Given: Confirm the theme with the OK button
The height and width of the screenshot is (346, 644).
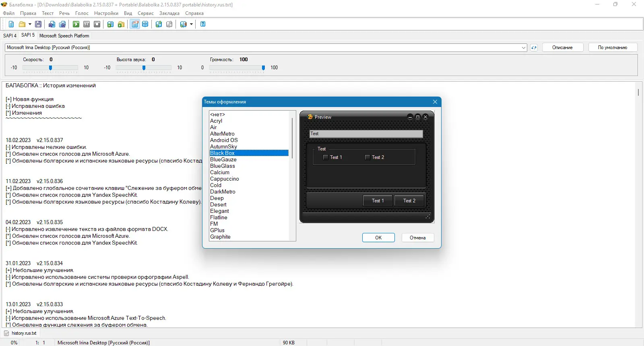Looking at the screenshot, I should pyautogui.click(x=378, y=238).
